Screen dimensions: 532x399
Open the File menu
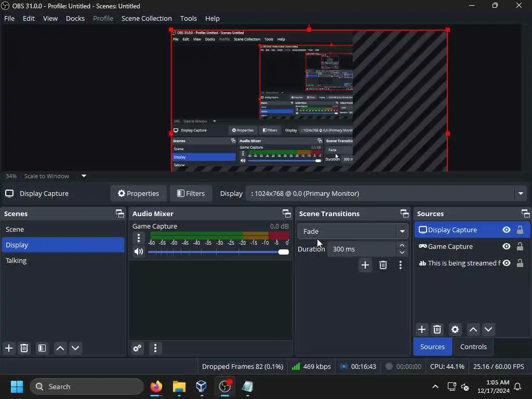coord(9,18)
